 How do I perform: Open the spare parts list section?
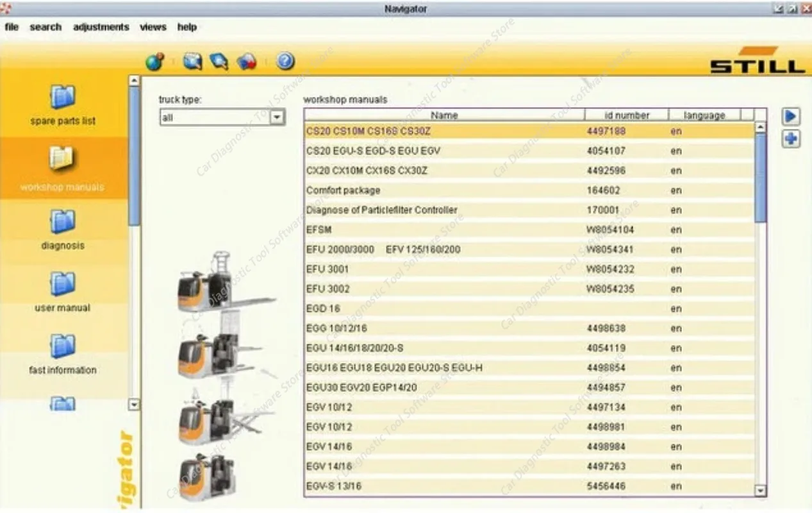[x=63, y=105]
